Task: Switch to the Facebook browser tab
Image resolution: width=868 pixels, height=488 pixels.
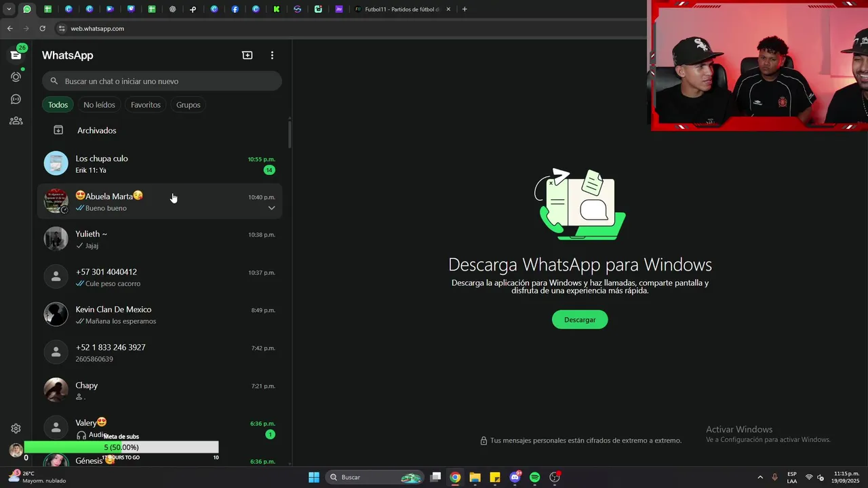Action: (x=235, y=9)
